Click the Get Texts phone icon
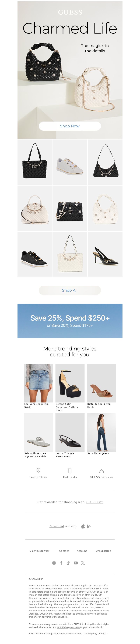140x644 pixels. click(x=70, y=470)
